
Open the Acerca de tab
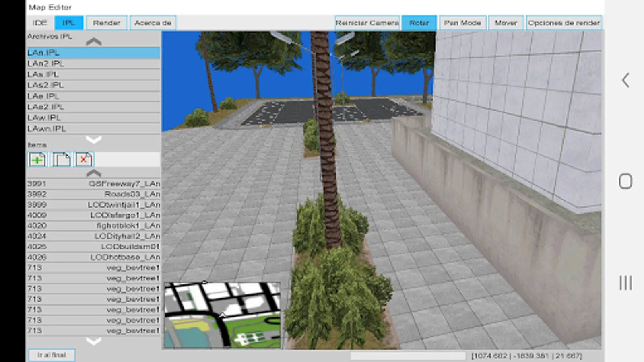pos(153,23)
